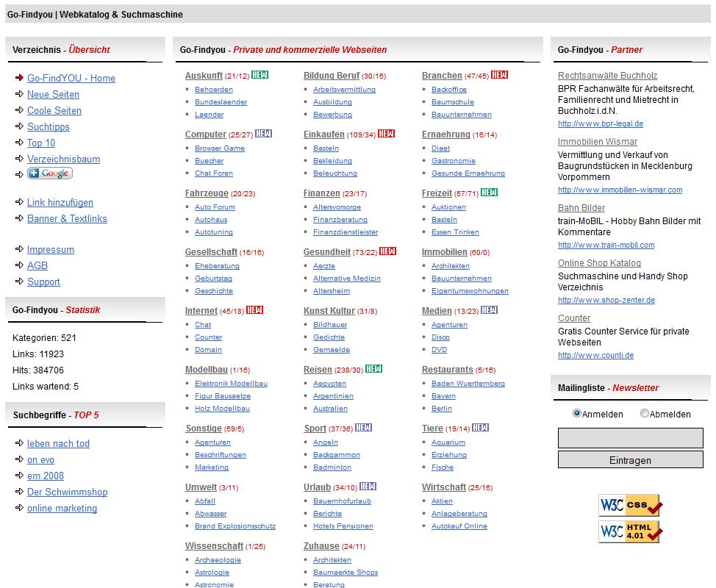Viewport: 716px width, 588px height.
Task: Open the Suchtipps page
Action: 49,126
